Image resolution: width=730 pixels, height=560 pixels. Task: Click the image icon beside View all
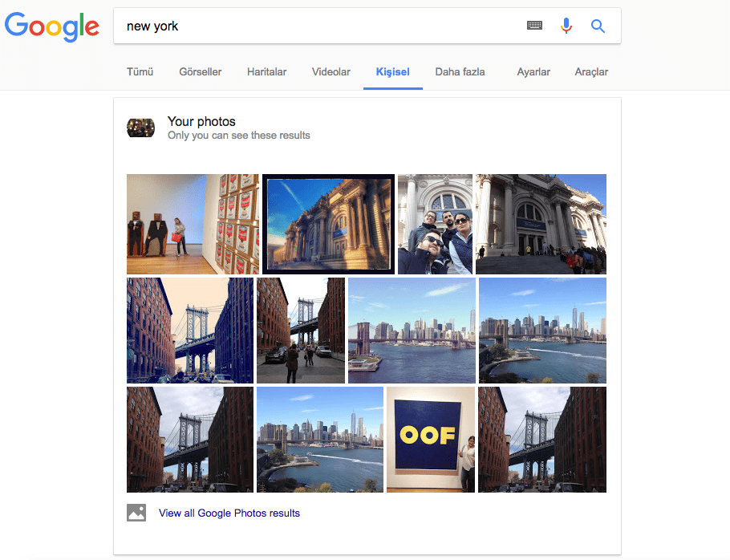click(x=136, y=513)
